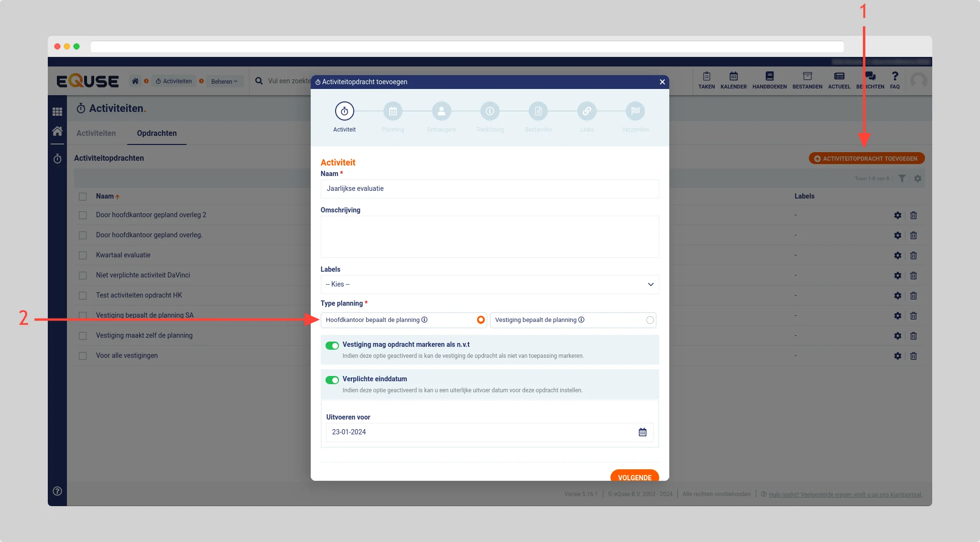Screen dimensions: 980x542
Task: Delete Kwartaal evaluatie with trash icon
Action: click(x=913, y=255)
